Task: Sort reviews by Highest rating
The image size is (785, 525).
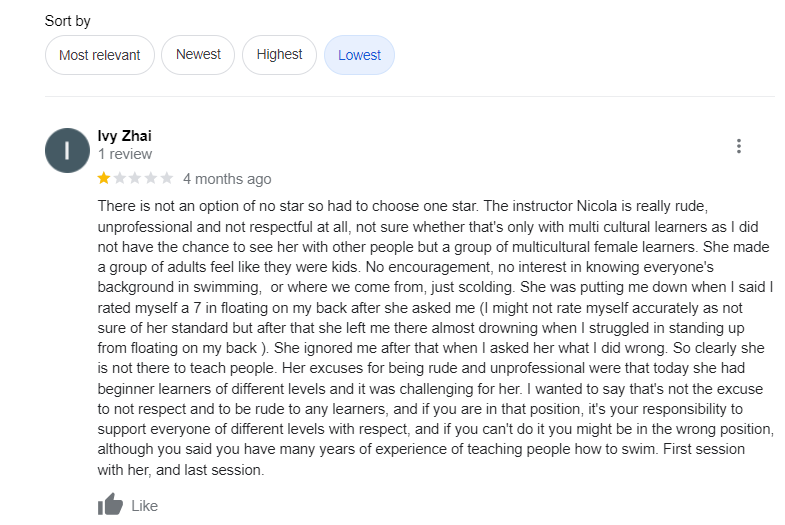Action: tap(279, 55)
